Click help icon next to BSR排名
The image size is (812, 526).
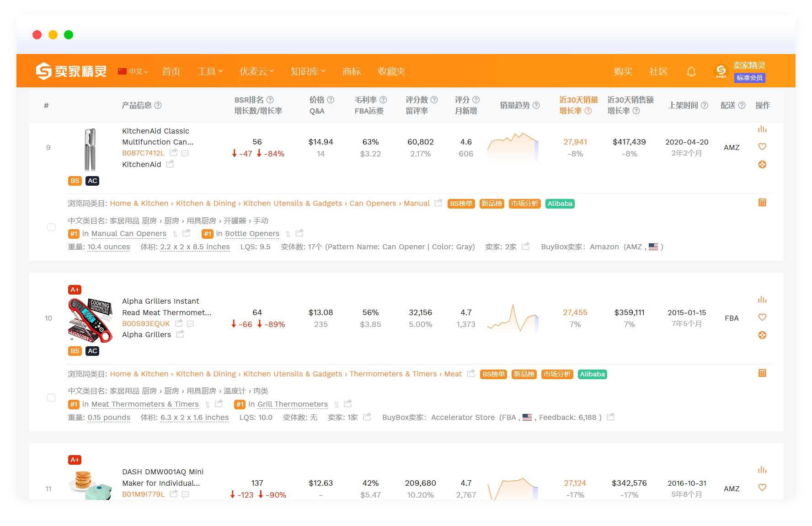tap(270, 100)
